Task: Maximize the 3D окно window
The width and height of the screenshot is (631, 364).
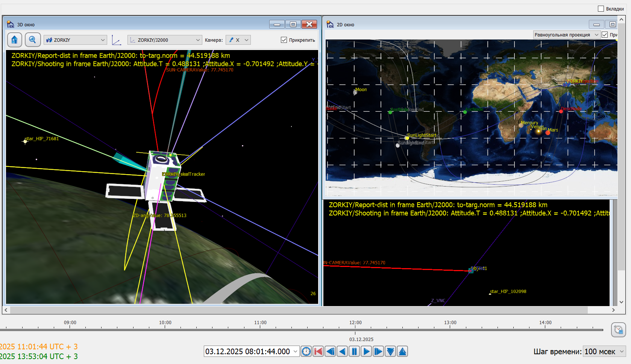Action: tap(293, 24)
